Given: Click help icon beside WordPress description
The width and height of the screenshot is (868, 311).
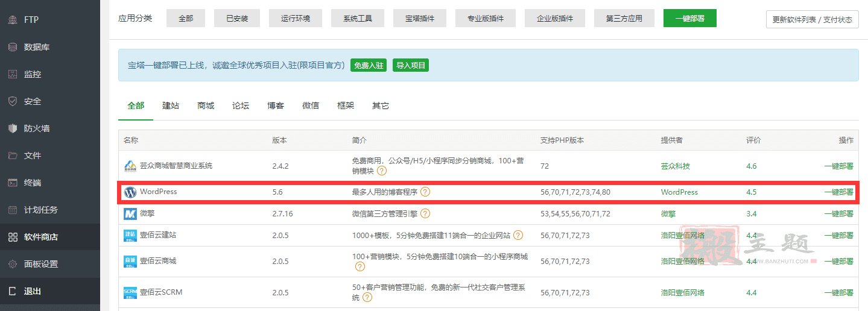Looking at the screenshot, I should pos(425,192).
